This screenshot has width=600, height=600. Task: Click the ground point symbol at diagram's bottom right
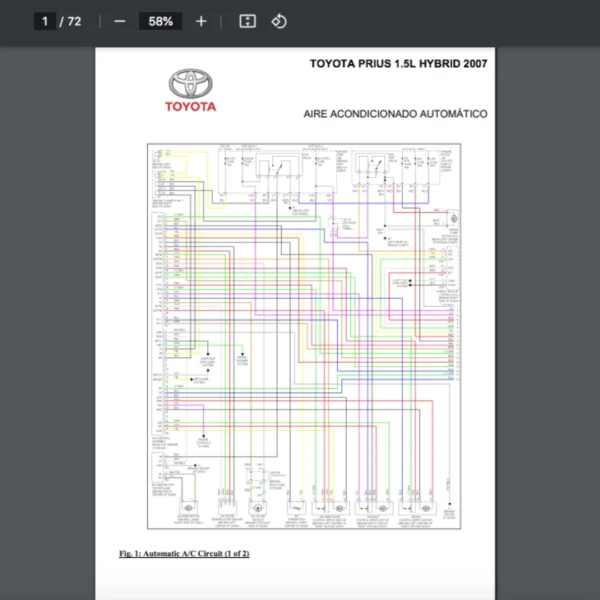coord(453,508)
